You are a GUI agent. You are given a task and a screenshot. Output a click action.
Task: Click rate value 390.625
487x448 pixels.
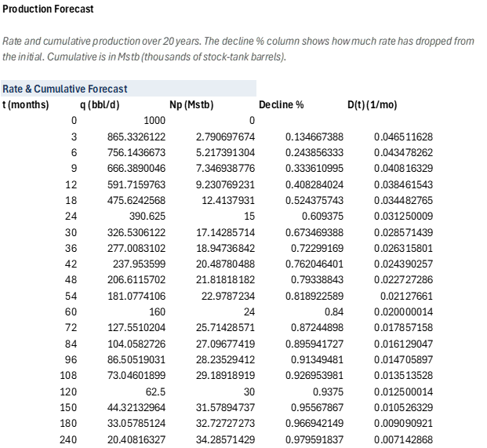tap(147, 217)
